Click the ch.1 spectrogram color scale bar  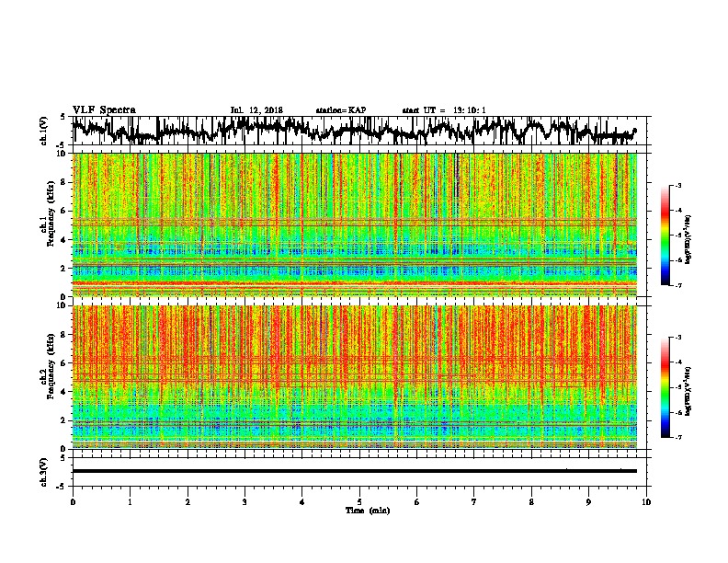coord(665,236)
